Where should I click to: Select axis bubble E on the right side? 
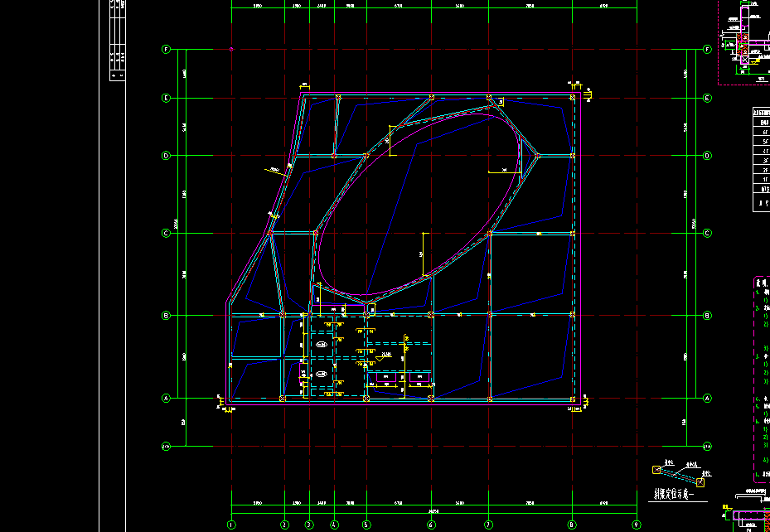point(707,98)
